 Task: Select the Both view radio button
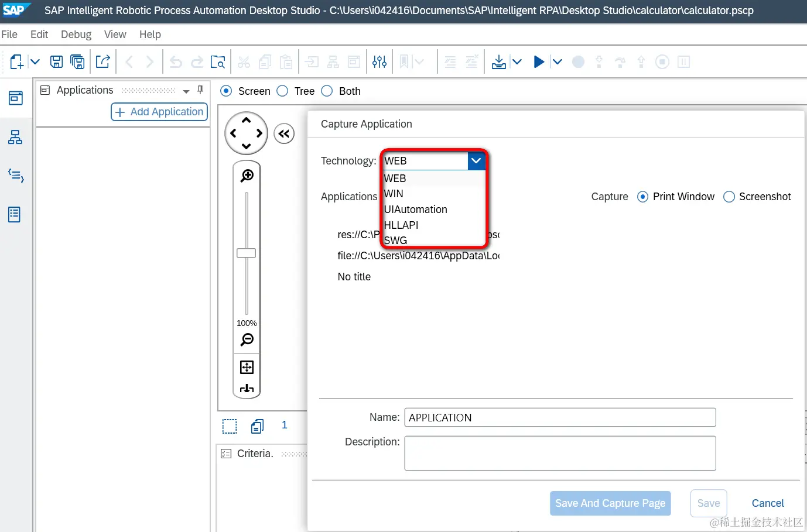click(x=327, y=91)
